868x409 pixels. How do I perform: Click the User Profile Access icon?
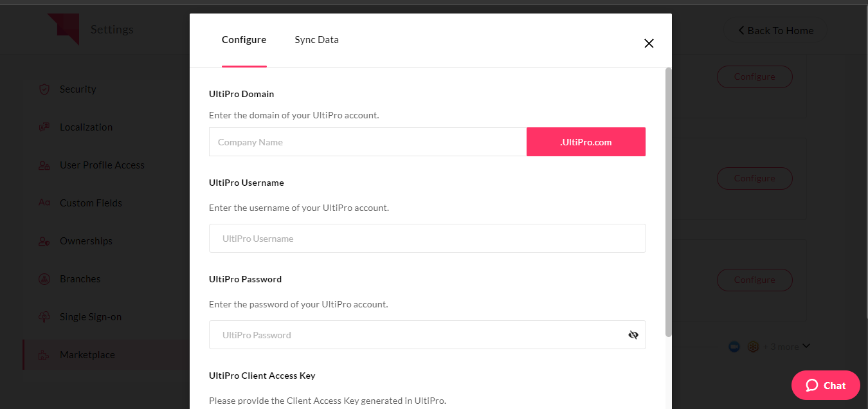pos(44,165)
